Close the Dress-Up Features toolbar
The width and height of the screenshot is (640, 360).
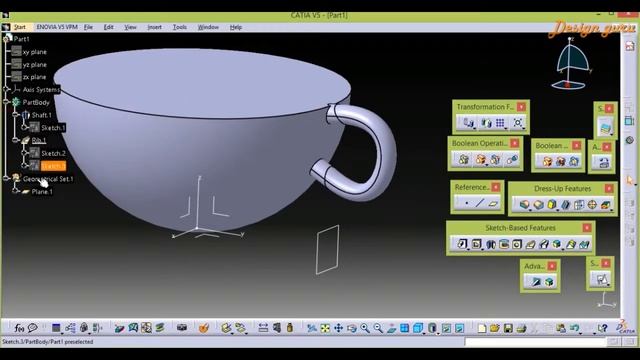pos(609,189)
